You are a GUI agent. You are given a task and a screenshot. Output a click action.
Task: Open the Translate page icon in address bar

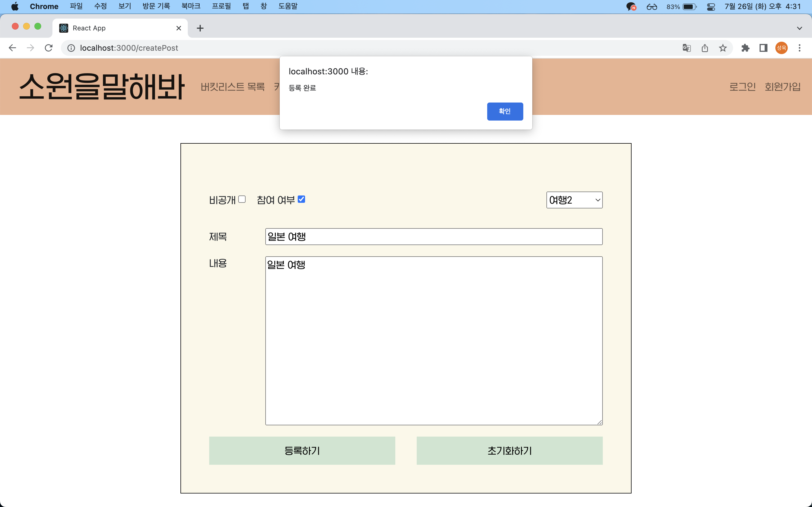687,48
